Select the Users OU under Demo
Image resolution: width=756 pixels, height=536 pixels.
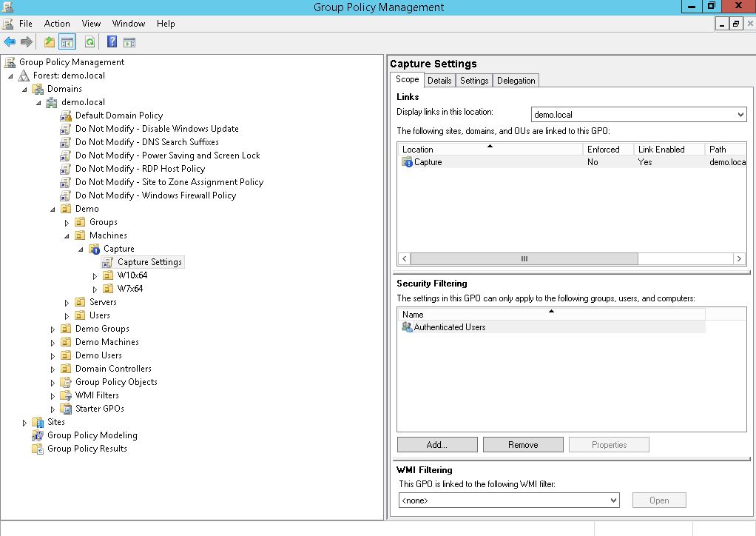pos(99,315)
